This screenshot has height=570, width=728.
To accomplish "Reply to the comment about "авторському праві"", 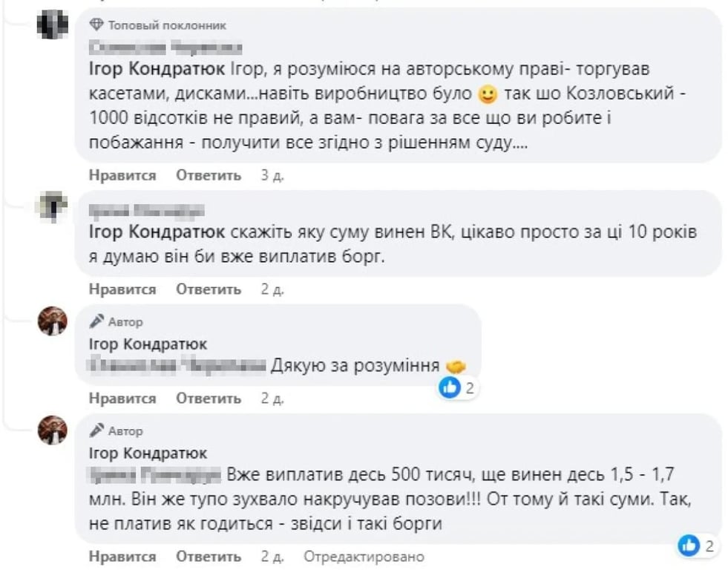I will [x=209, y=176].
